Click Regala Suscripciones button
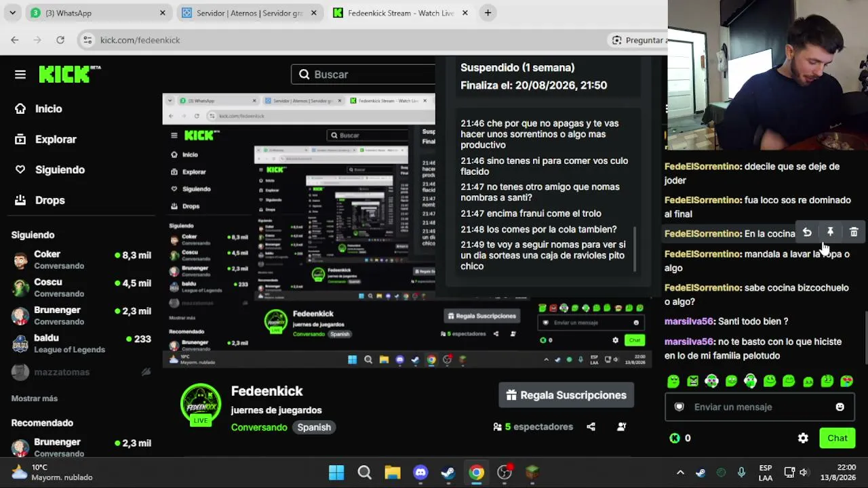The height and width of the screenshot is (488, 868). (x=566, y=395)
